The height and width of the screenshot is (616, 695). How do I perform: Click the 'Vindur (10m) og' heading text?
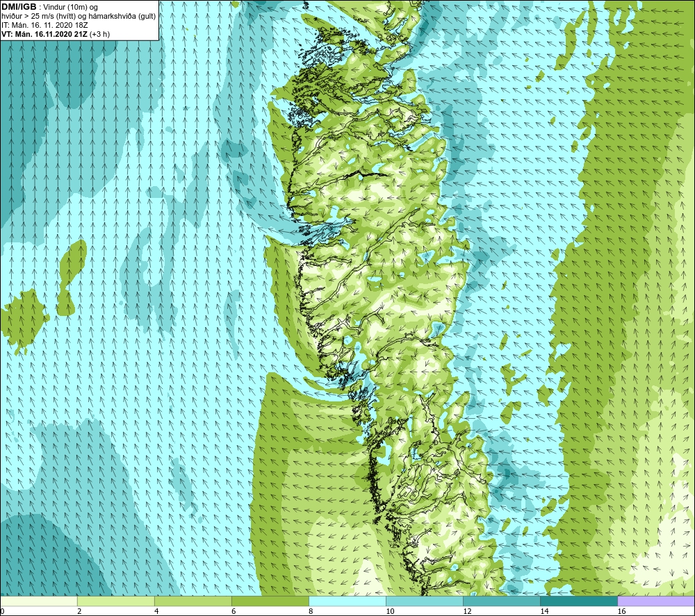click(x=72, y=8)
